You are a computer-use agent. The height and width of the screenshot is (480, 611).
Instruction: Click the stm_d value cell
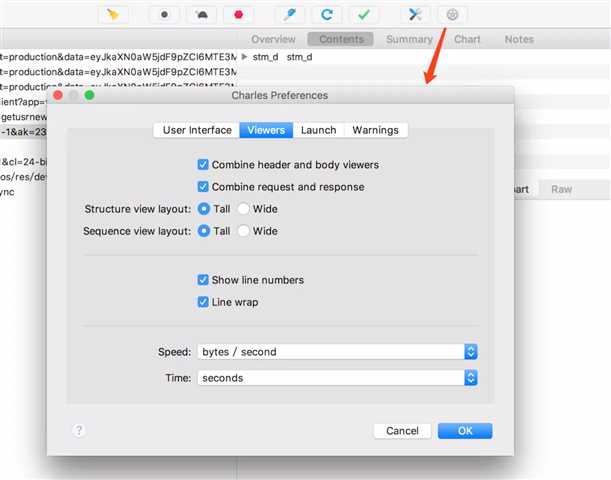[299, 57]
